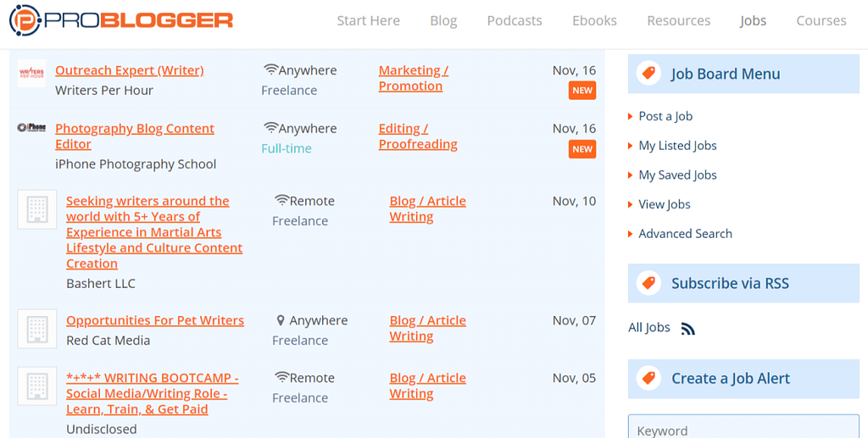Focus the Keyword input field
This screenshot has width=868, height=438.
point(743,428)
